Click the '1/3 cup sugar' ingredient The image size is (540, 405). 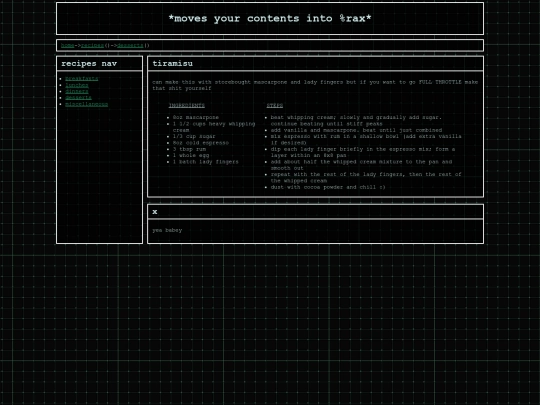point(194,136)
